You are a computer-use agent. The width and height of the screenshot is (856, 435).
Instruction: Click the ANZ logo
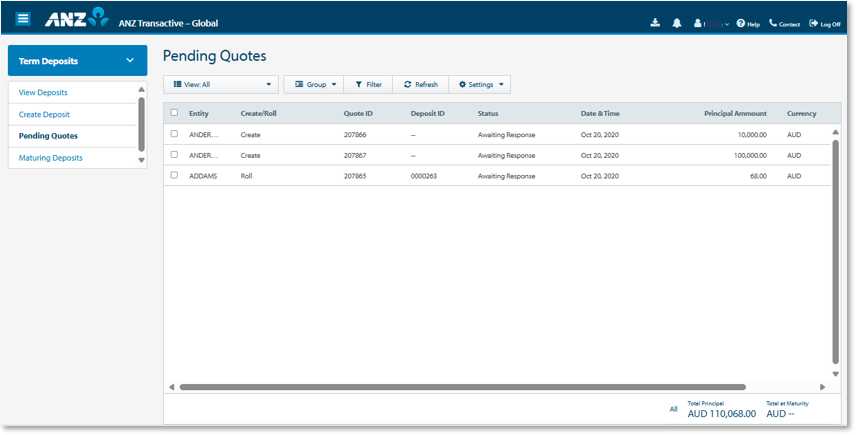pyautogui.click(x=76, y=18)
